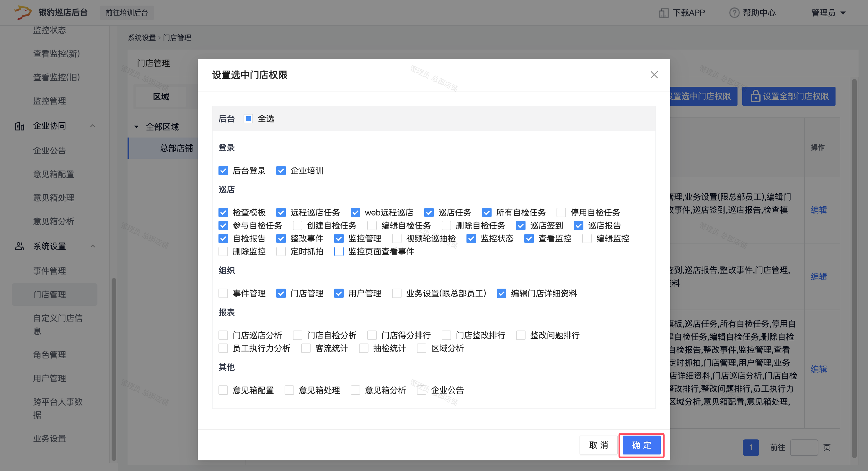Click the 企业协同 building icon
This screenshot has height=471, width=868.
[19, 126]
